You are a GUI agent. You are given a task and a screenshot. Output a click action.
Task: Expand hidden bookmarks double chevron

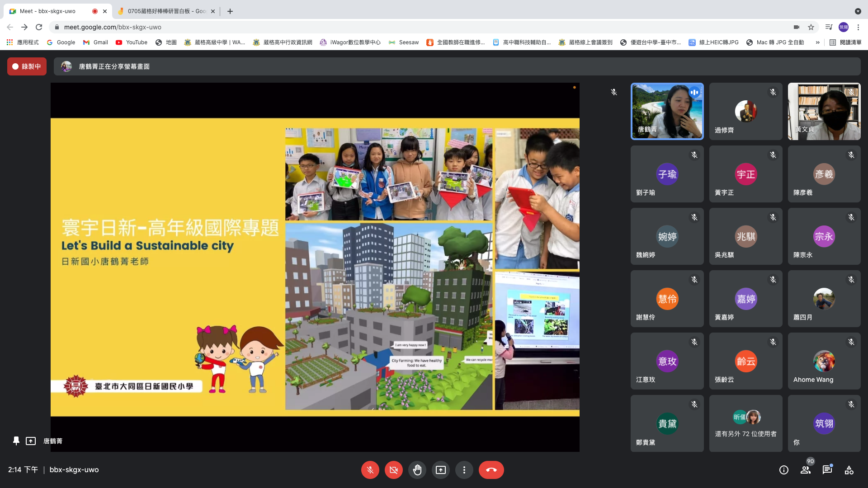[817, 42]
